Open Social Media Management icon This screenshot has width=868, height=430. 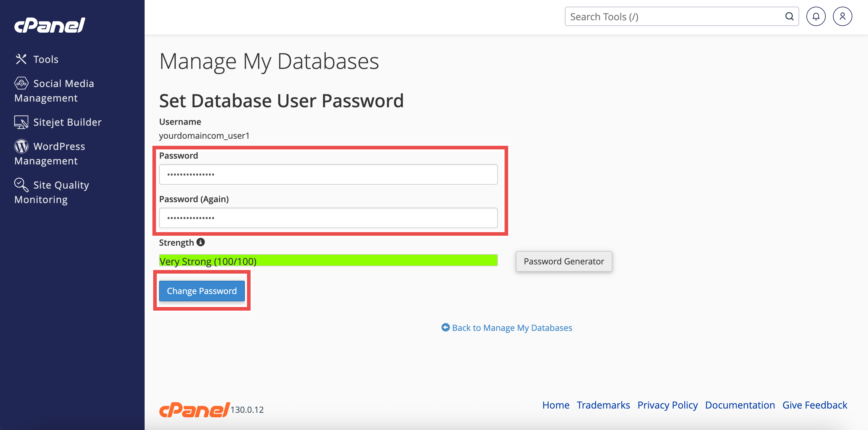21,83
